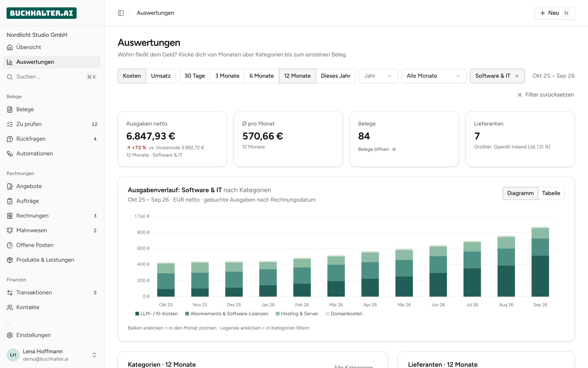Remove the Software & IT filter chip
The width and height of the screenshot is (588, 368).
[x=517, y=76]
